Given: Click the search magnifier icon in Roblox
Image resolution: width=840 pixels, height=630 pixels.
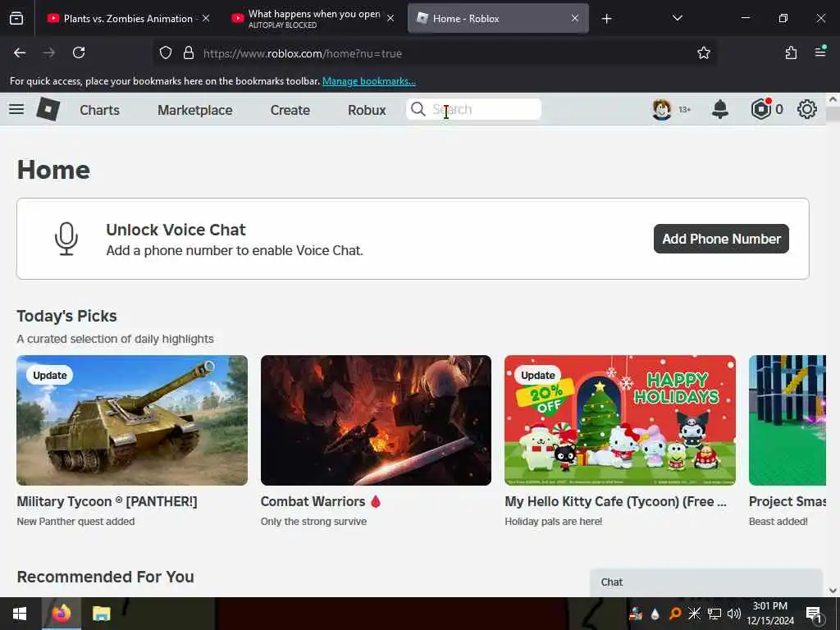Looking at the screenshot, I should 418,109.
